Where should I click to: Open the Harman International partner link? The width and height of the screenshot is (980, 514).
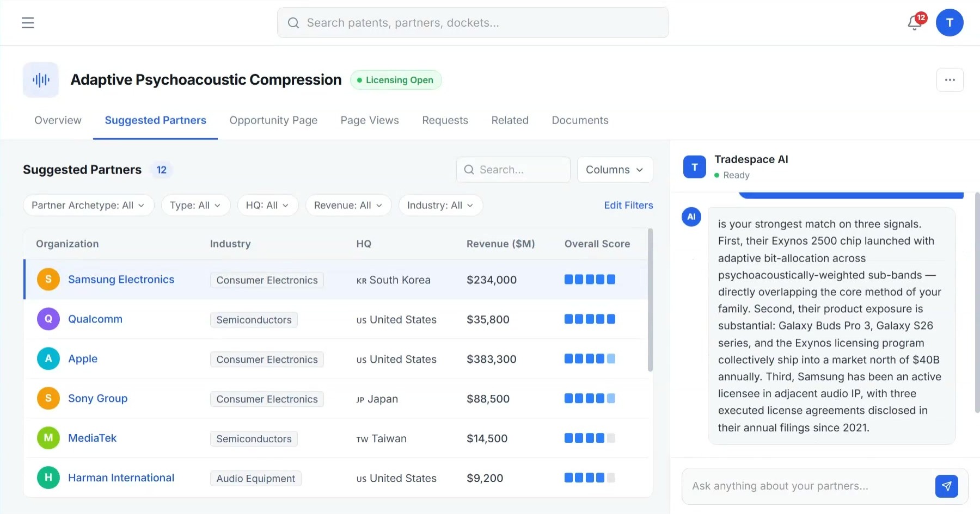tap(121, 478)
